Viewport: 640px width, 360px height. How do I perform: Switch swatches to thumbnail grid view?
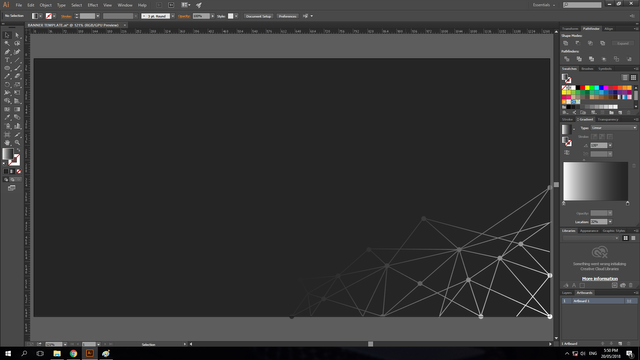click(x=633, y=78)
